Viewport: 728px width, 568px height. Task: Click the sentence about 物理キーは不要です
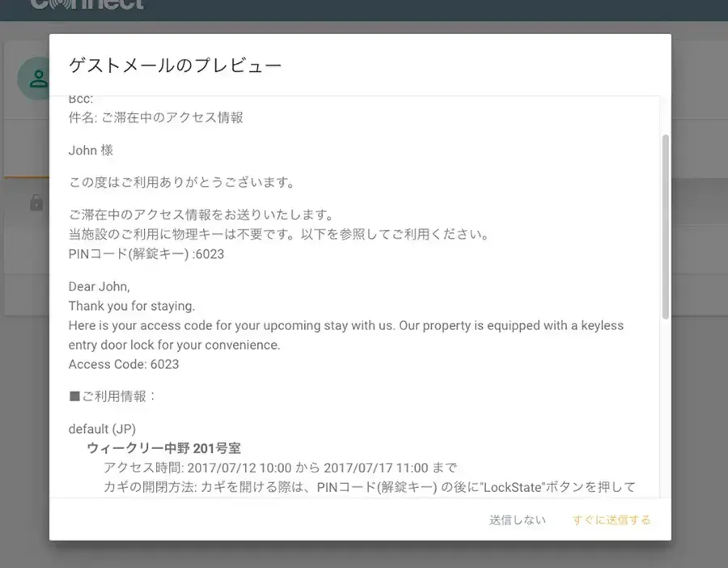[279, 234]
